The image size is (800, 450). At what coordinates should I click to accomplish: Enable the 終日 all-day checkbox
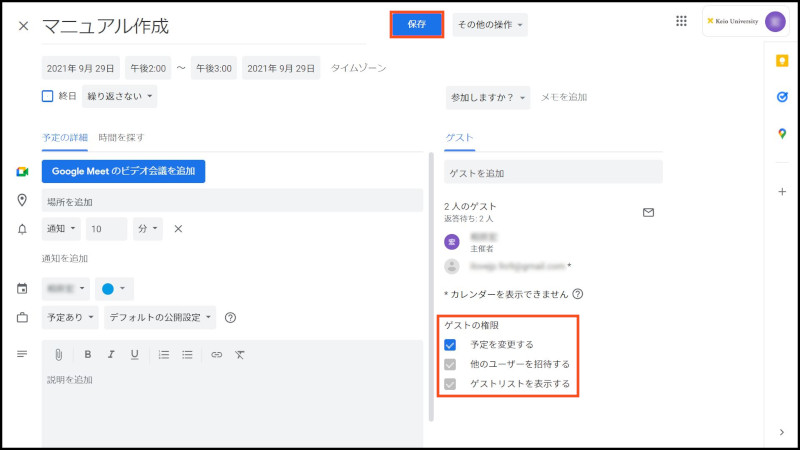(47, 97)
